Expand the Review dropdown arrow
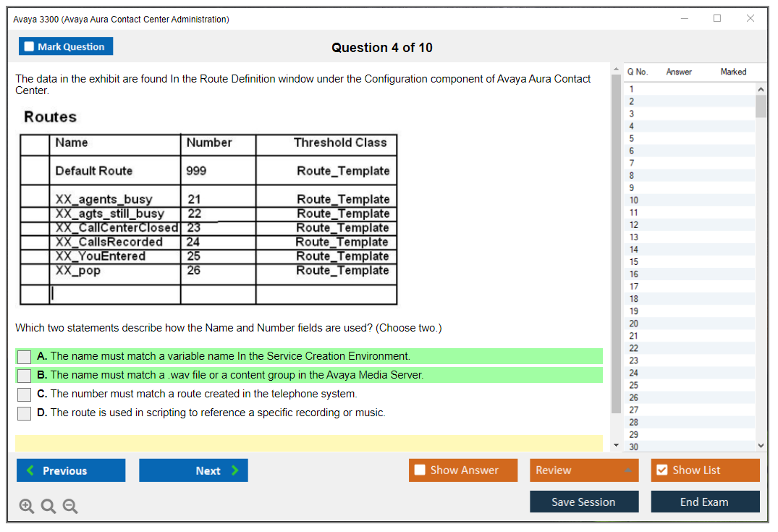The width and height of the screenshot is (778, 532). point(627,470)
